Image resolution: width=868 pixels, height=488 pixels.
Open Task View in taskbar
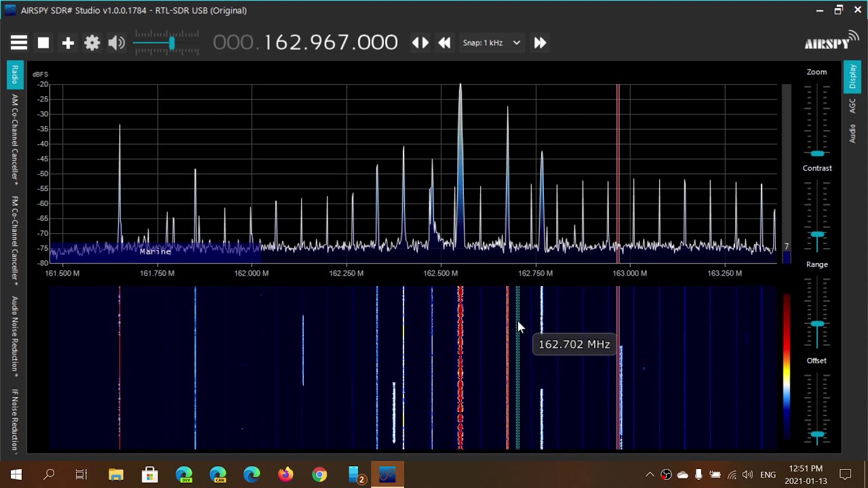click(81, 474)
